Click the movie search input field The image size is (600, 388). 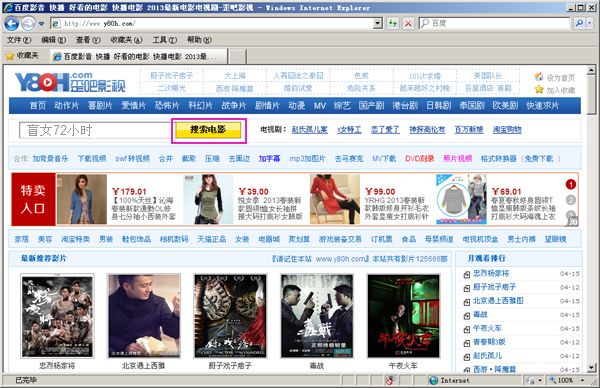point(95,130)
